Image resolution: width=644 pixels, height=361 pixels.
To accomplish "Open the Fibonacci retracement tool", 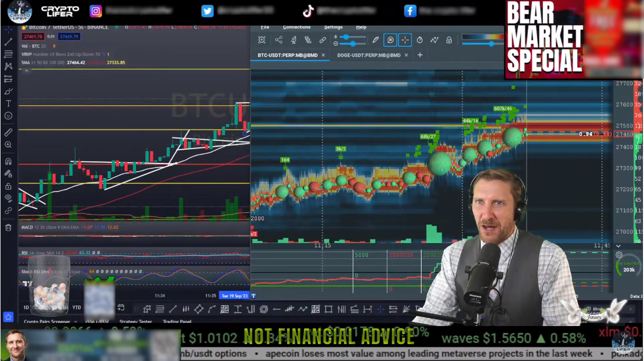I will tap(8, 54).
